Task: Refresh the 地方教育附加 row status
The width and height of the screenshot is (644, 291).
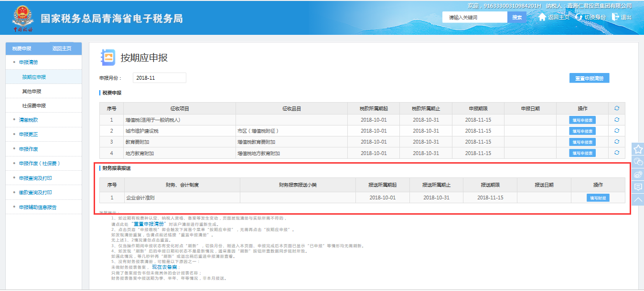Action: click(x=616, y=152)
